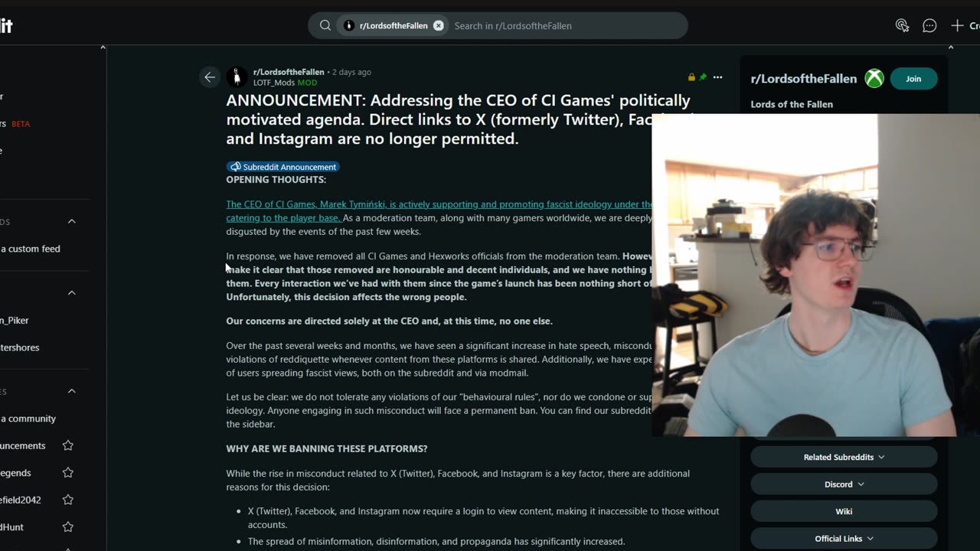
Task: Click the BETA labeled sidebar item
Action: (15, 124)
